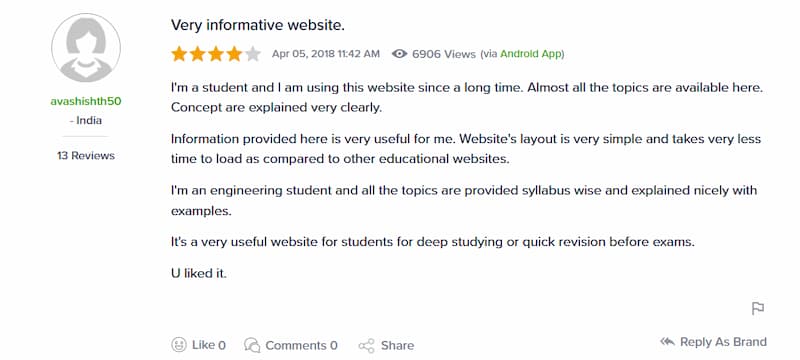Click the reviewer avatar image
800x360 pixels.
click(86, 48)
